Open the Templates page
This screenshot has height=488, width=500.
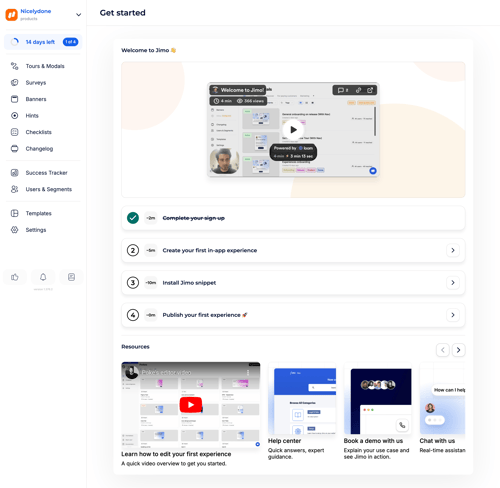coord(43,213)
